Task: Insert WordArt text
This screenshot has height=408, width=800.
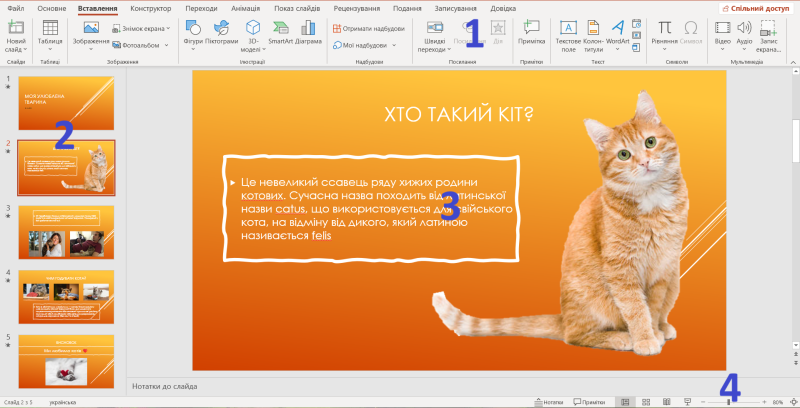Action: pyautogui.click(x=617, y=36)
